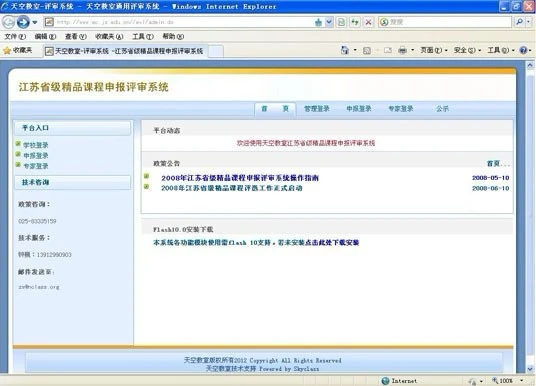Click the phone number 025-83335159
This screenshot has width=536, height=386.
[37, 221]
